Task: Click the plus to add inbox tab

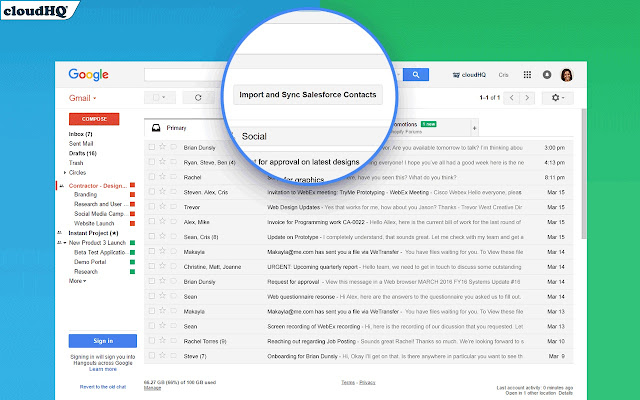Action: pyautogui.click(x=474, y=128)
